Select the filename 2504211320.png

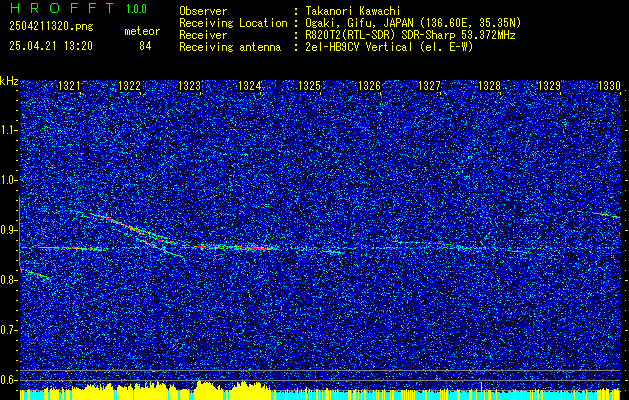pyautogui.click(x=51, y=26)
